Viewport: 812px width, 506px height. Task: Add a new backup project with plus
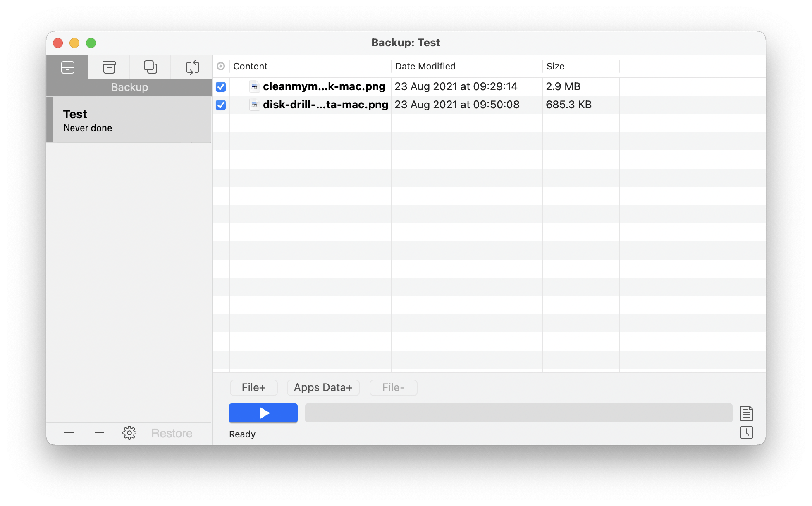pyautogui.click(x=69, y=433)
